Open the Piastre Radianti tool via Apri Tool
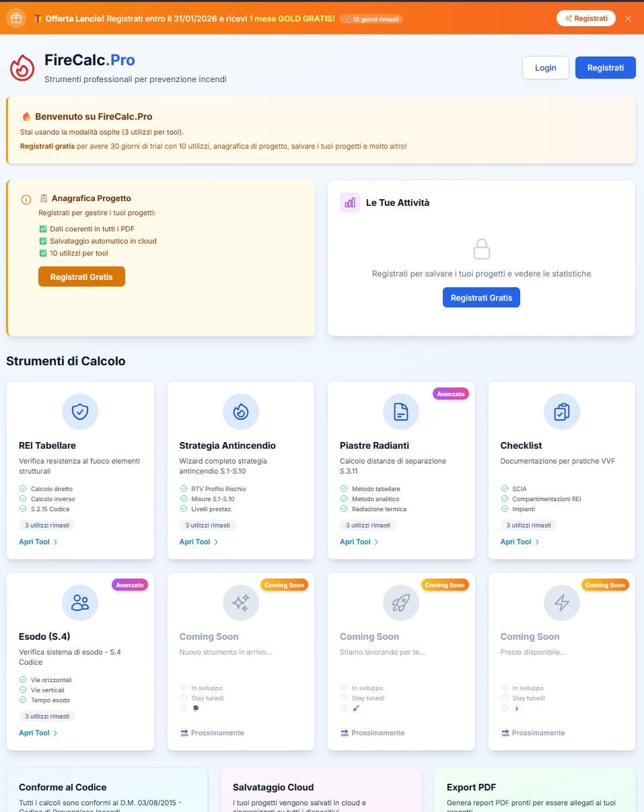 point(359,542)
